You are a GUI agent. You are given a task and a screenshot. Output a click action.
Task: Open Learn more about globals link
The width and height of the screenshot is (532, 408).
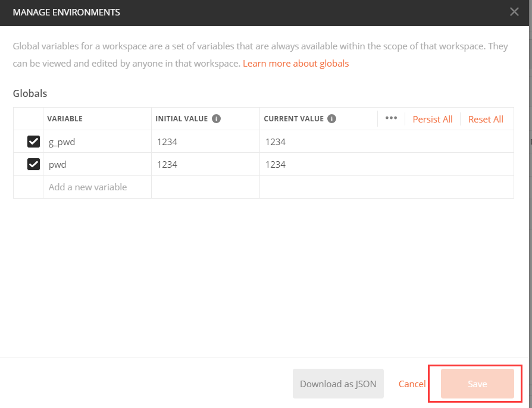click(x=296, y=63)
